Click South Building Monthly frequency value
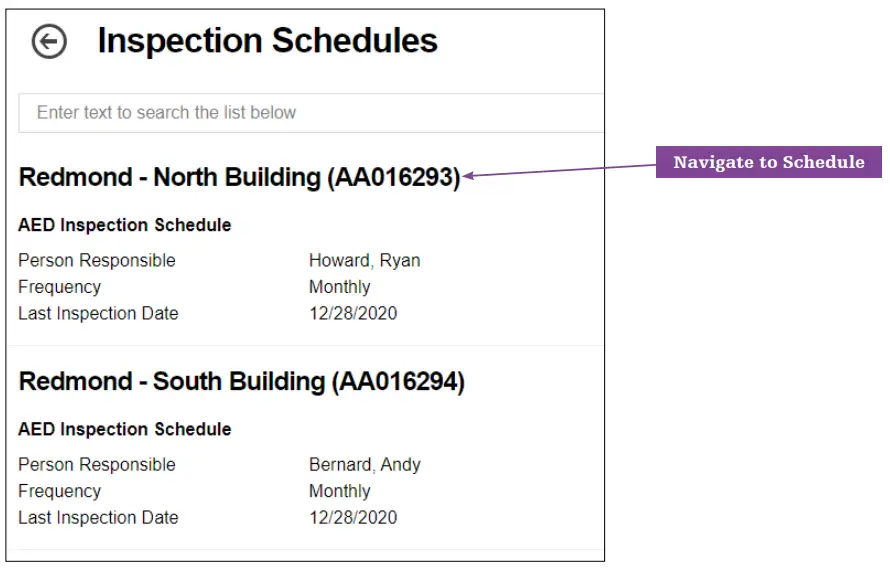The height and width of the screenshot is (572, 890). coord(339,491)
